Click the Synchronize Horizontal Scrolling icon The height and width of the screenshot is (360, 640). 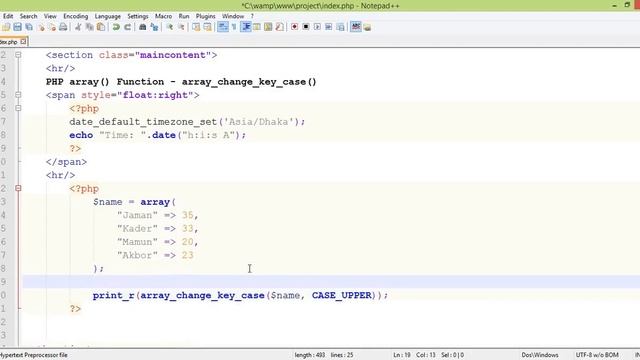[x=207, y=27]
